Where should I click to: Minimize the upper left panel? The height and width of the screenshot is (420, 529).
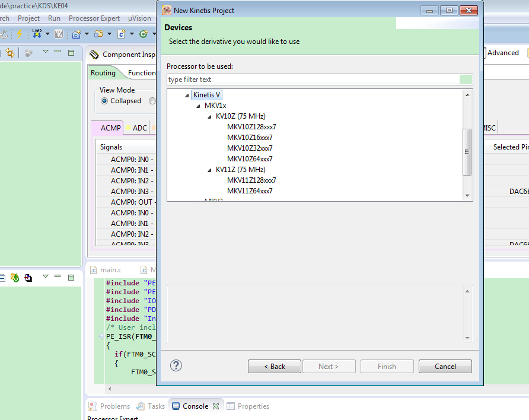coord(58,51)
